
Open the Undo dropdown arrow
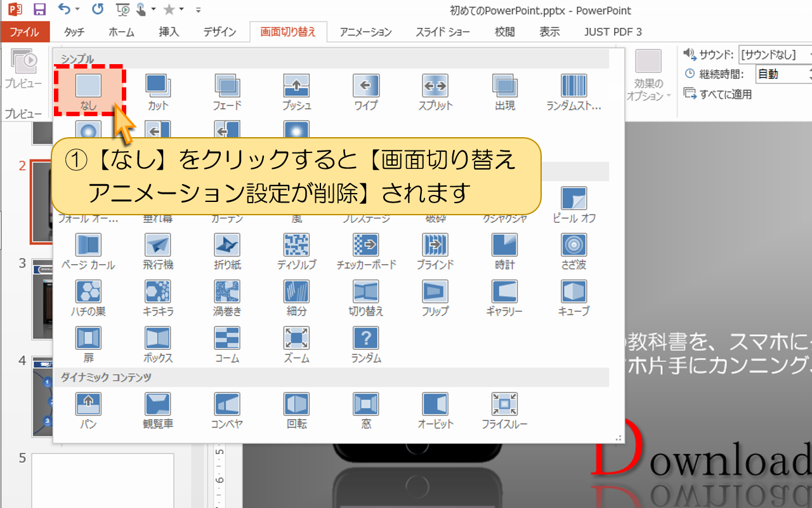77,10
